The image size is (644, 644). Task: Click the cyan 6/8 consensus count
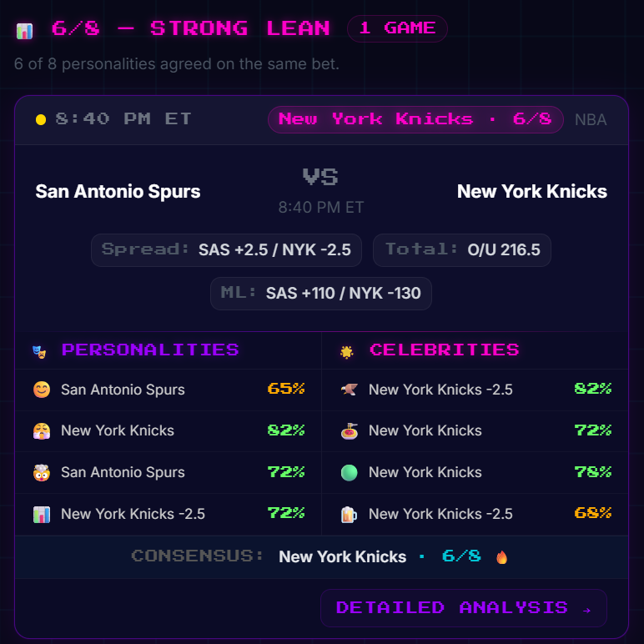pos(461,556)
